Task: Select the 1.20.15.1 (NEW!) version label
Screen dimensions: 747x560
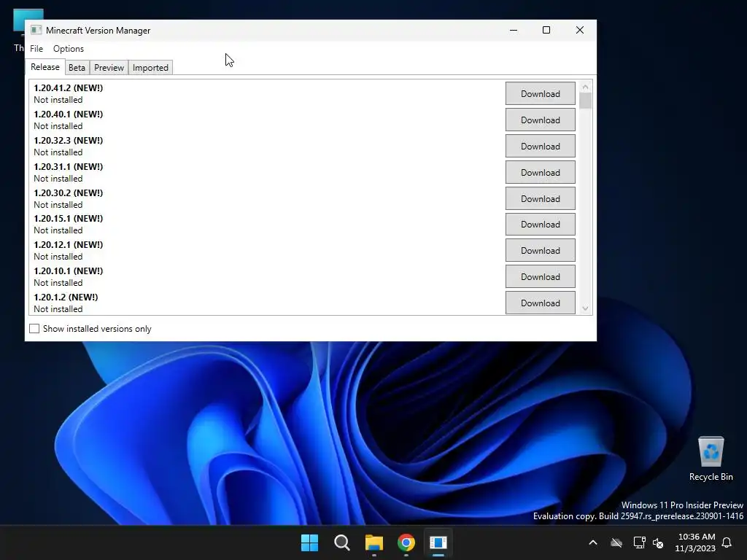Action: click(x=68, y=218)
